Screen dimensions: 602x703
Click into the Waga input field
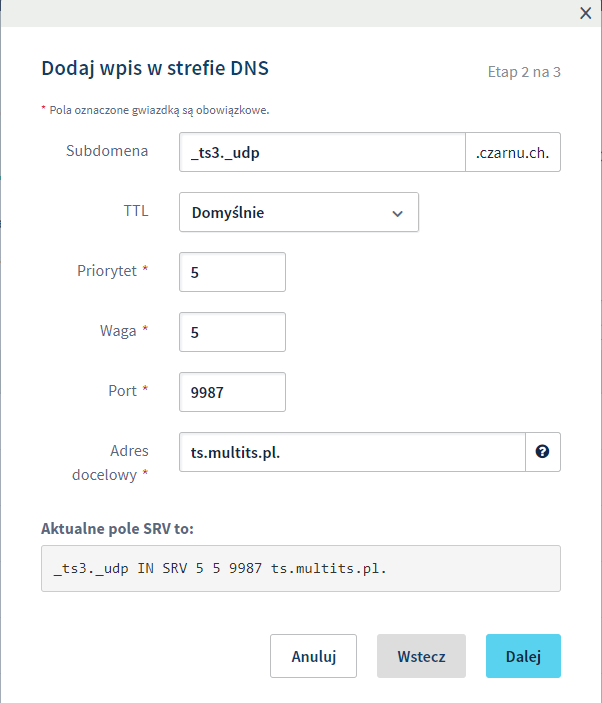[232, 332]
